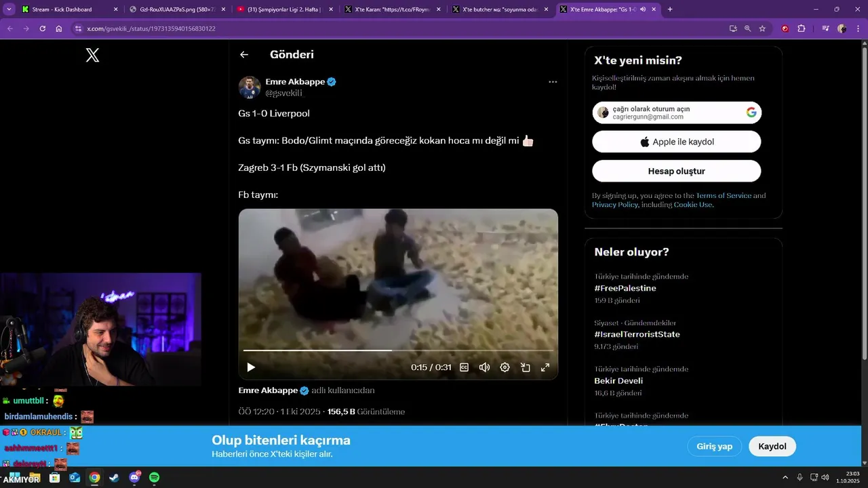Image resolution: width=868 pixels, height=488 pixels.
Task: Open the red extension icon
Action: (785, 28)
